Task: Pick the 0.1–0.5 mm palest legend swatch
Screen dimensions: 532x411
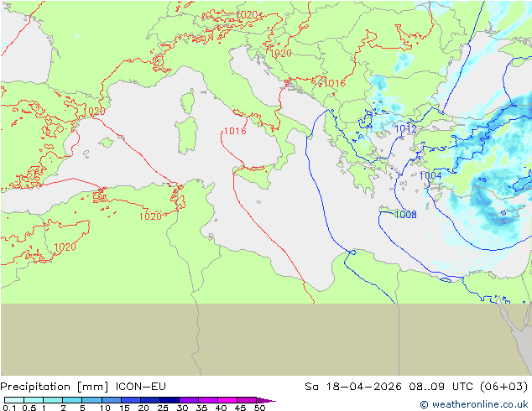Action: point(14,400)
